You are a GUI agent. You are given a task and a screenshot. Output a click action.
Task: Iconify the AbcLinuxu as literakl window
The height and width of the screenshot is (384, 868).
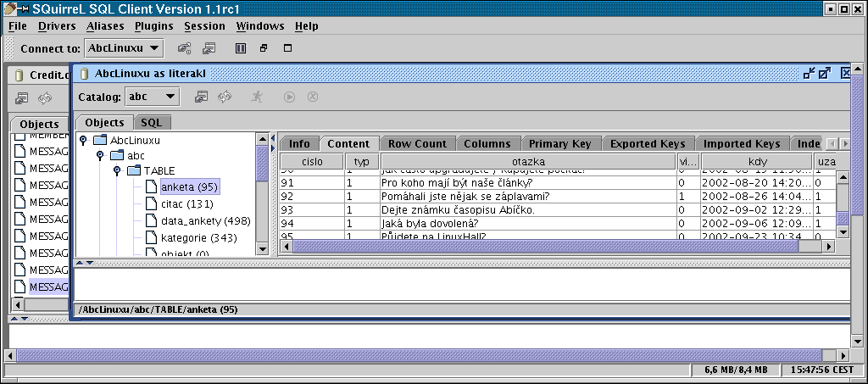810,73
